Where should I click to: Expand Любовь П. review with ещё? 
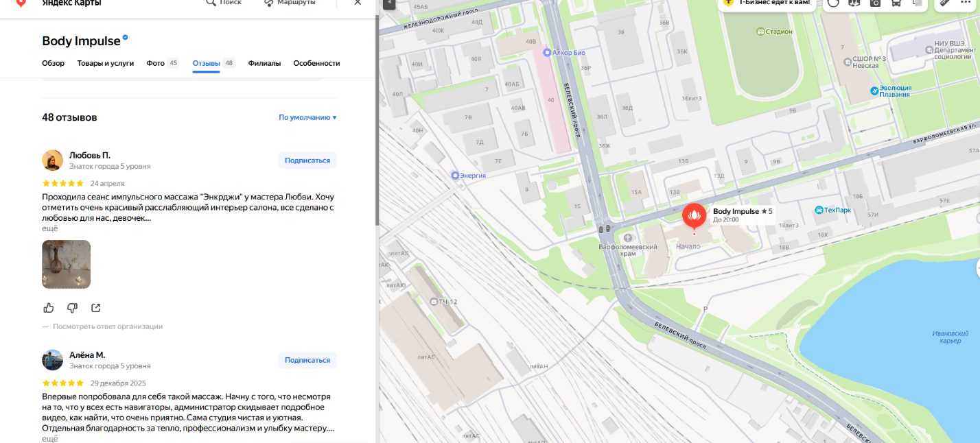click(50, 228)
